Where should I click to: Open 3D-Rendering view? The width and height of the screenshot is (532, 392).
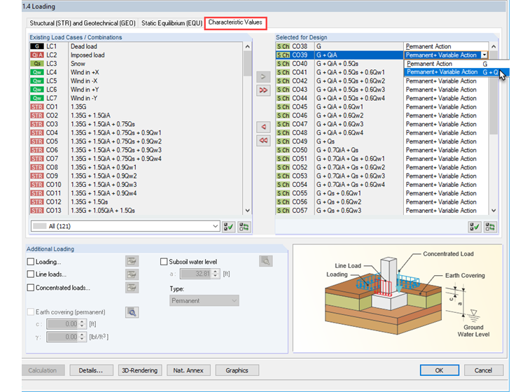(140, 370)
